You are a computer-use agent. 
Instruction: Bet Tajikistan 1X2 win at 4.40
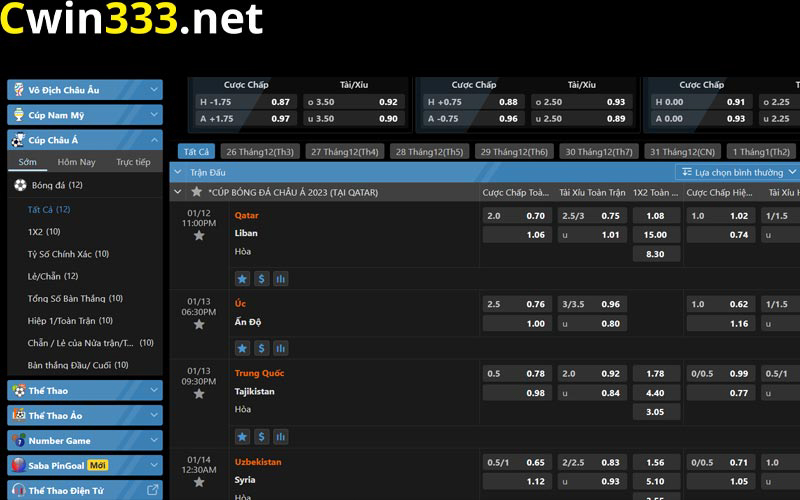(x=656, y=393)
